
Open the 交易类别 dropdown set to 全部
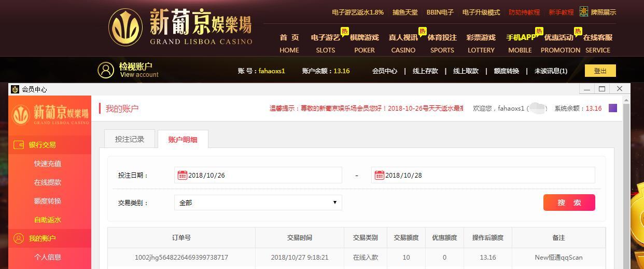(258, 203)
